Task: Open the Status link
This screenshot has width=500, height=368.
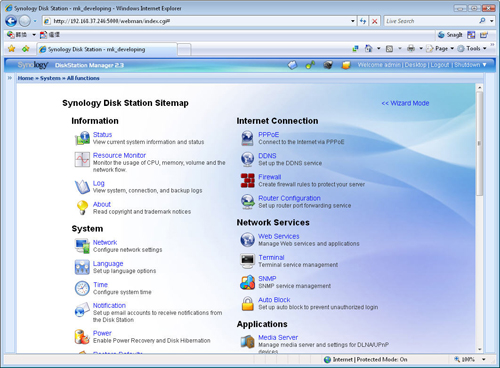Action: click(102, 134)
